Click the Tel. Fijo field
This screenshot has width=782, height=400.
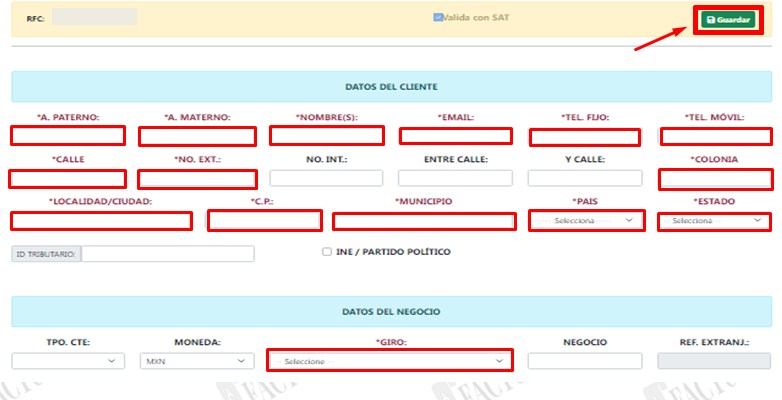pos(585,137)
